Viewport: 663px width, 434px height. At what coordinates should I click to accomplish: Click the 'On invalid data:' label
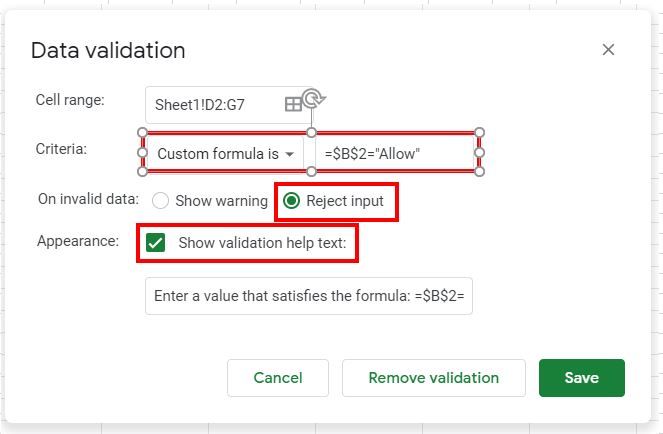point(87,198)
